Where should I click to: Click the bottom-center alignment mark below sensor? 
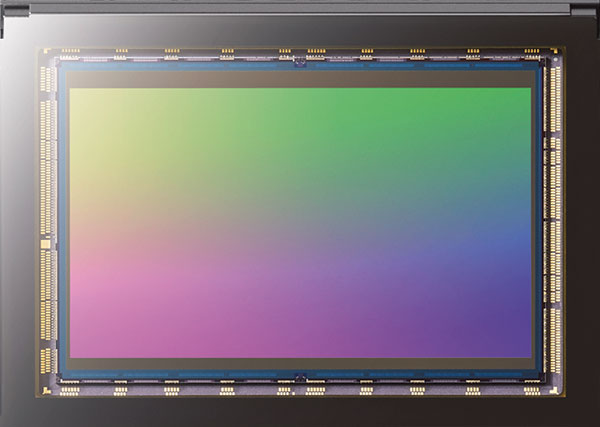300,377
